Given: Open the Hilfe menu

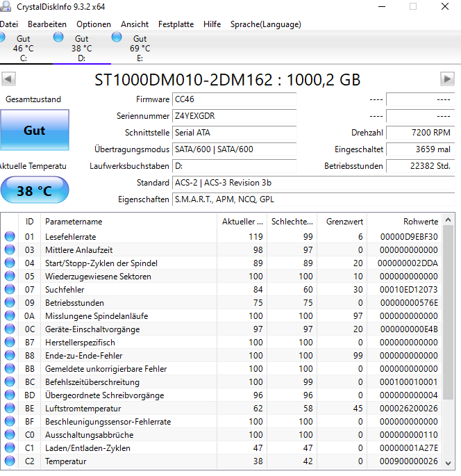Looking at the screenshot, I should point(212,24).
